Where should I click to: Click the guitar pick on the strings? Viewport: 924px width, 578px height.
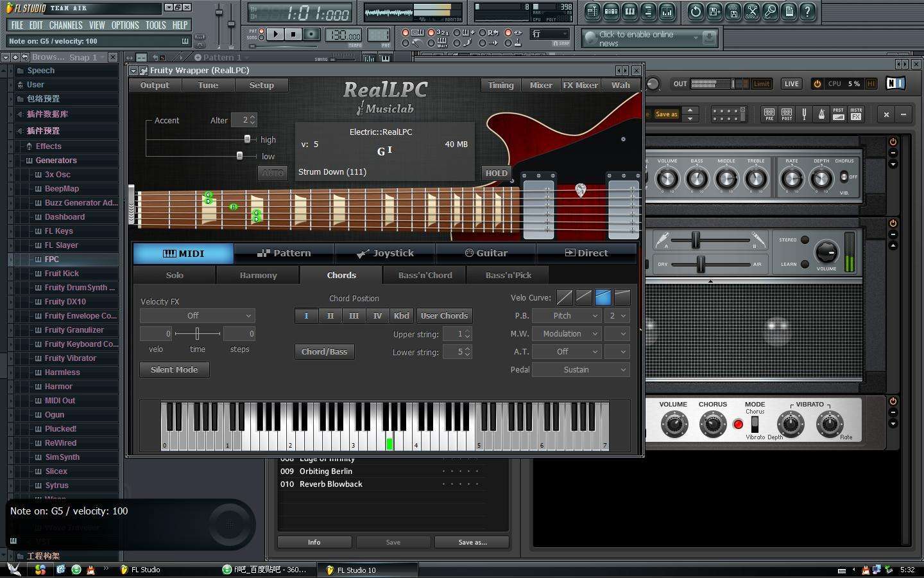pos(580,190)
